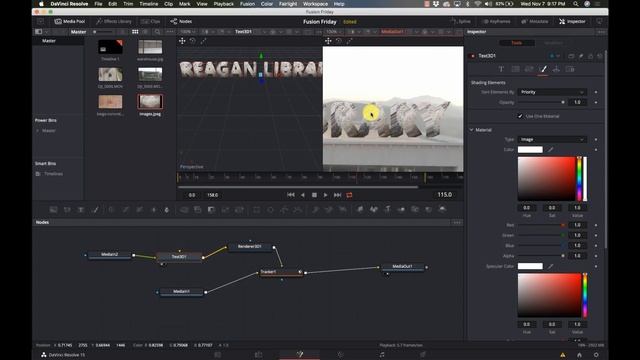Open the Effects Library panel

point(113,21)
